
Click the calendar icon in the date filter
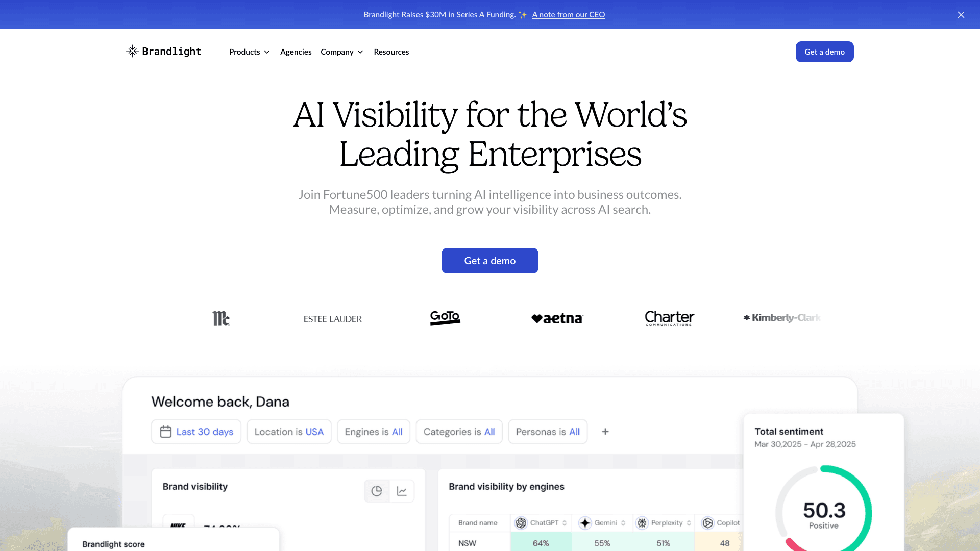click(x=165, y=432)
